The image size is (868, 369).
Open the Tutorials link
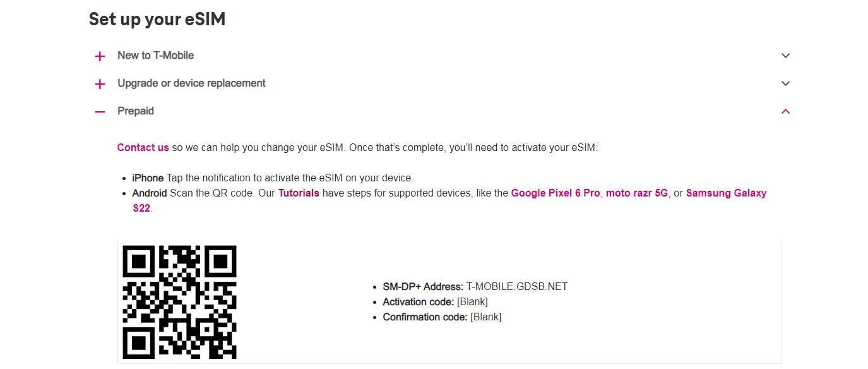(x=299, y=193)
